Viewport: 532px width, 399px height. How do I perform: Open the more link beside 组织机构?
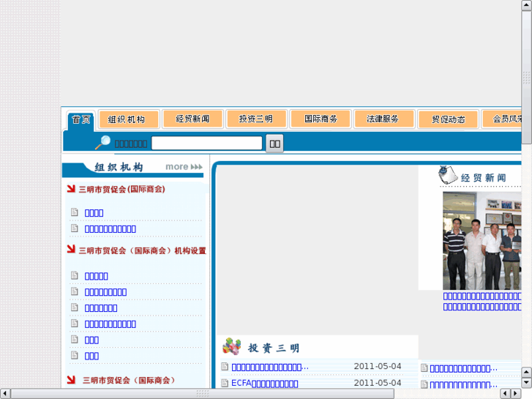click(184, 167)
